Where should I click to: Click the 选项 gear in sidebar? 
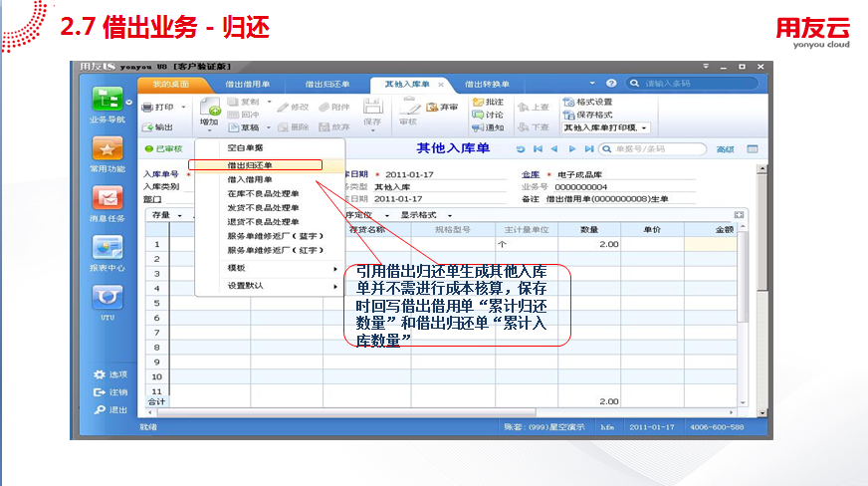coord(110,374)
